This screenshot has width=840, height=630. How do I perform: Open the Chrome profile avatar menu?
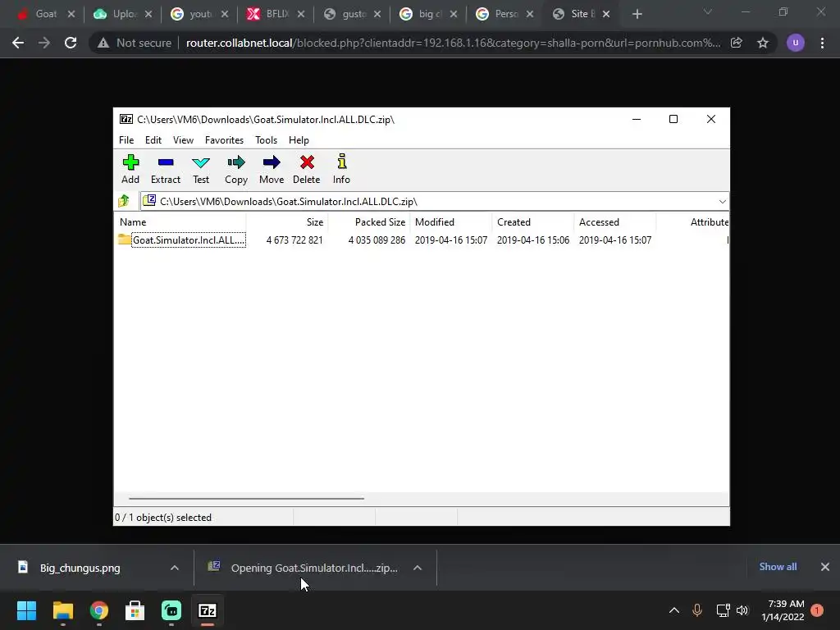796,43
